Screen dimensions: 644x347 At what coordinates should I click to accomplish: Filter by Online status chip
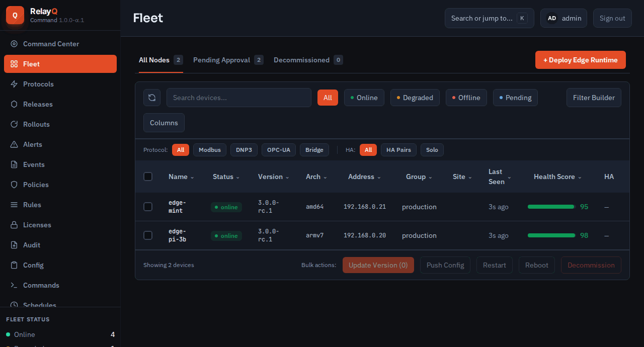coord(364,98)
